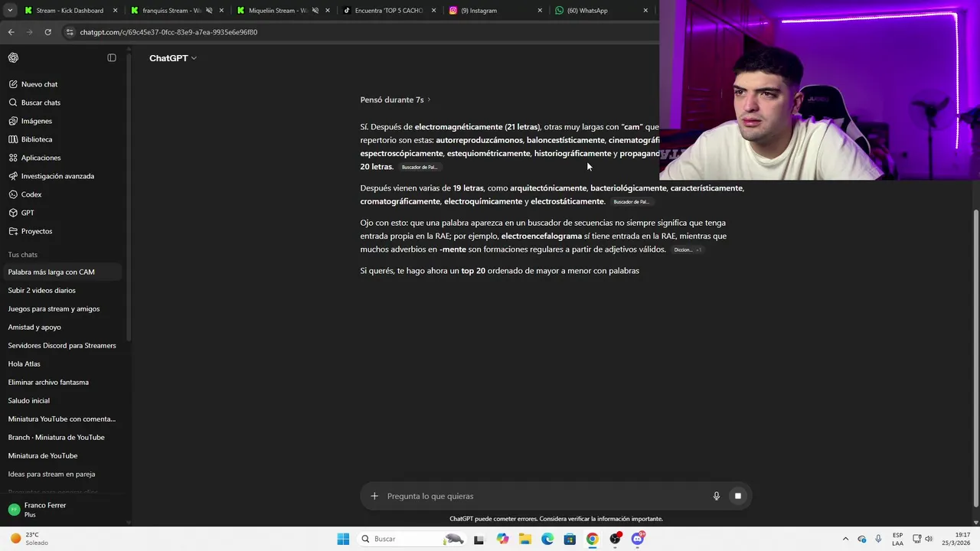Click the Chrome icon in the taskbar
980x551 pixels.
[592, 539]
